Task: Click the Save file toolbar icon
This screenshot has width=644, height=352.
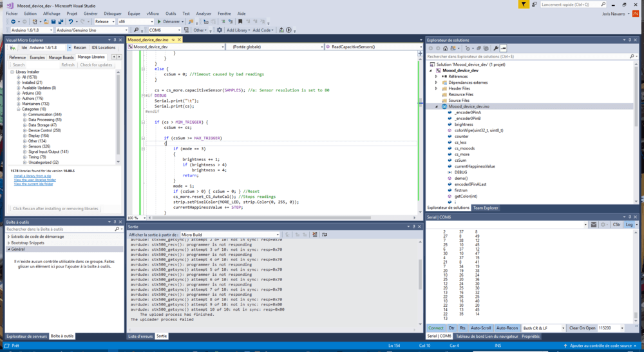Action: [x=53, y=22]
